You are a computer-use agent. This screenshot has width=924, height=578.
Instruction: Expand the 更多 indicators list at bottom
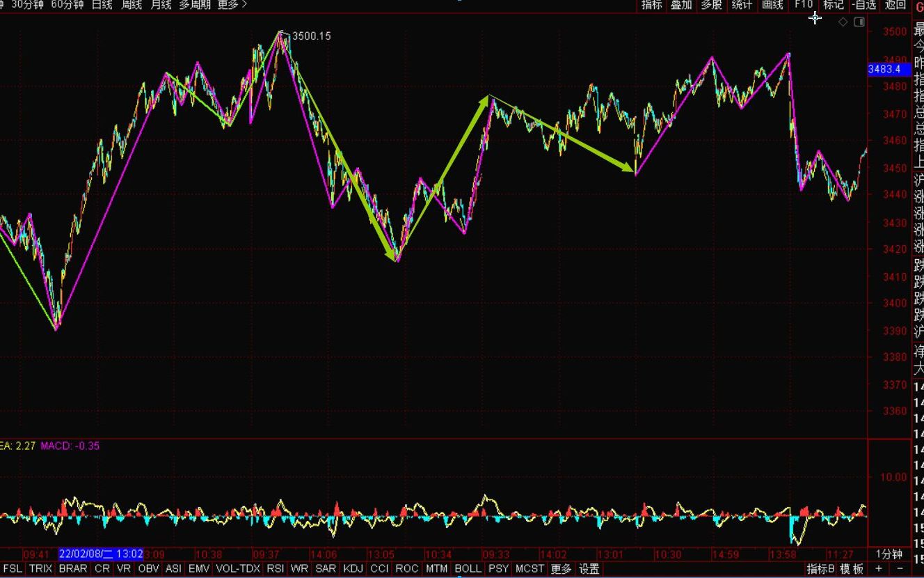[x=561, y=569]
